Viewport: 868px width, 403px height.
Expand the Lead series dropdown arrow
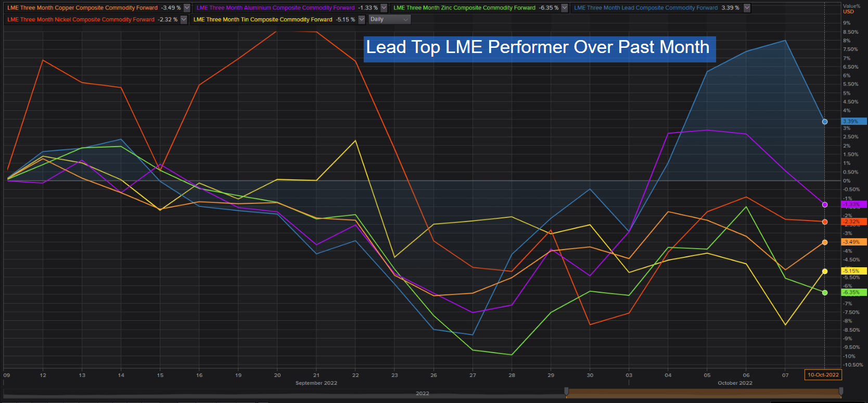(747, 8)
